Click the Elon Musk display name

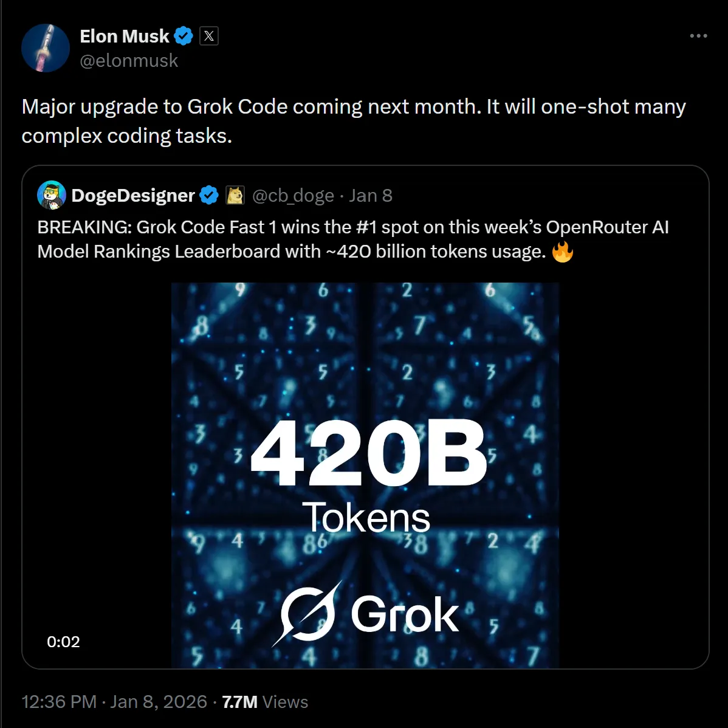point(123,35)
